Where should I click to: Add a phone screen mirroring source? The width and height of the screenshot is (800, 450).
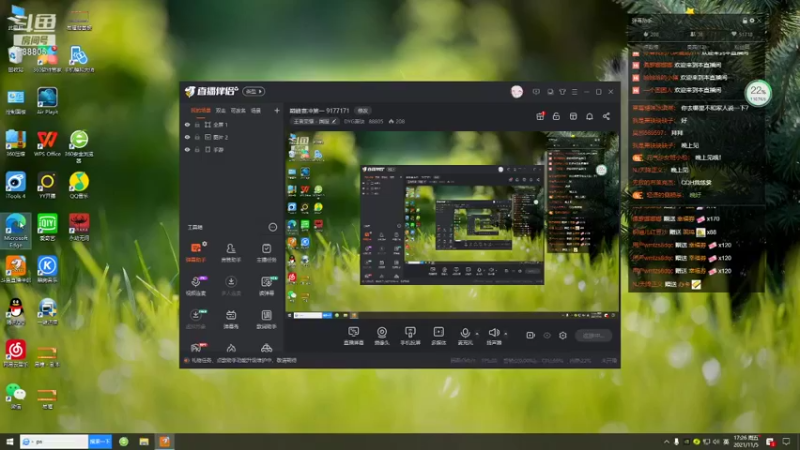410,336
